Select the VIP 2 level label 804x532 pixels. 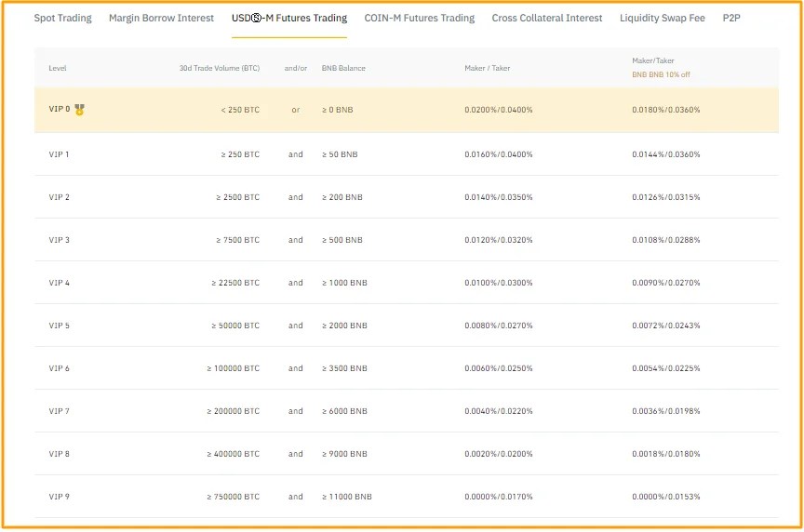point(59,197)
